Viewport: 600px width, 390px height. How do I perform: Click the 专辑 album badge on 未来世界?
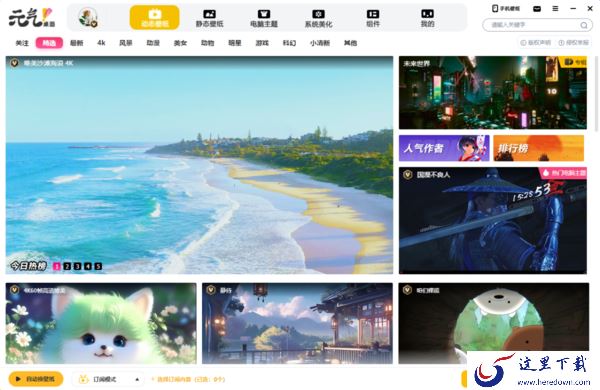(575, 62)
